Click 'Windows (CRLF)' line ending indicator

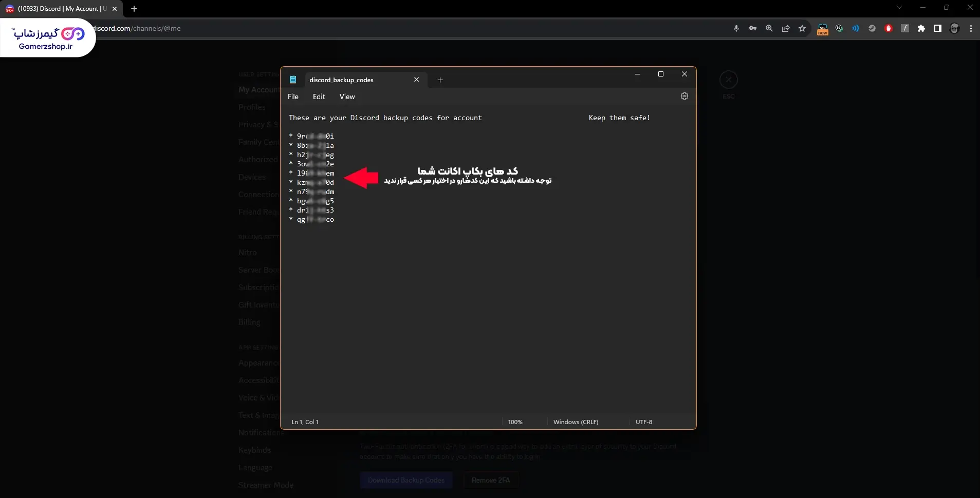click(x=576, y=422)
